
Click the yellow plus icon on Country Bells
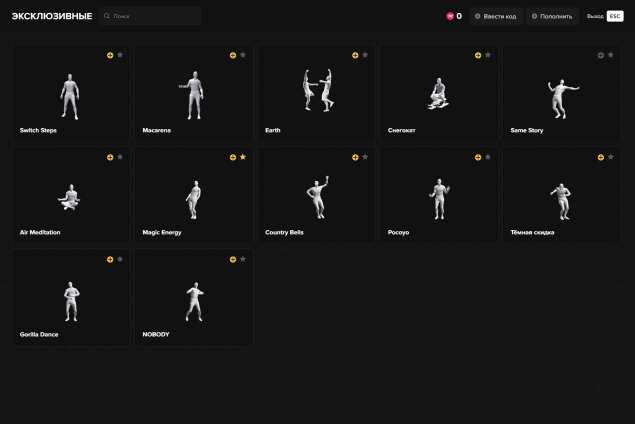click(355, 157)
